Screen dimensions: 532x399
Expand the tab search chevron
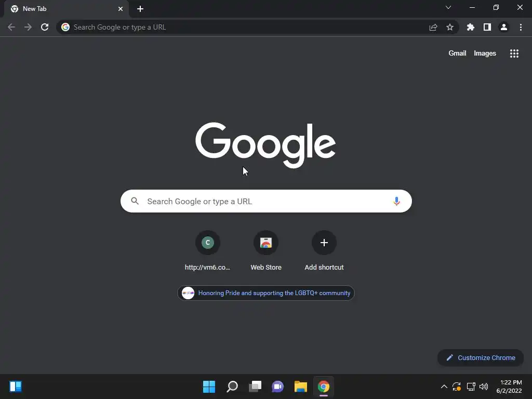[x=448, y=7]
